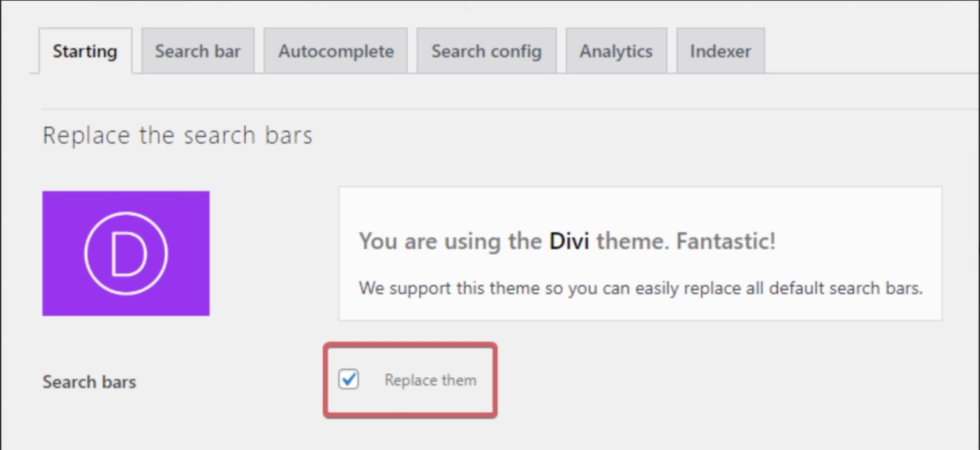Open the Indexer tab
The height and width of the screenshot is (450, 980).
coord(720,51)
